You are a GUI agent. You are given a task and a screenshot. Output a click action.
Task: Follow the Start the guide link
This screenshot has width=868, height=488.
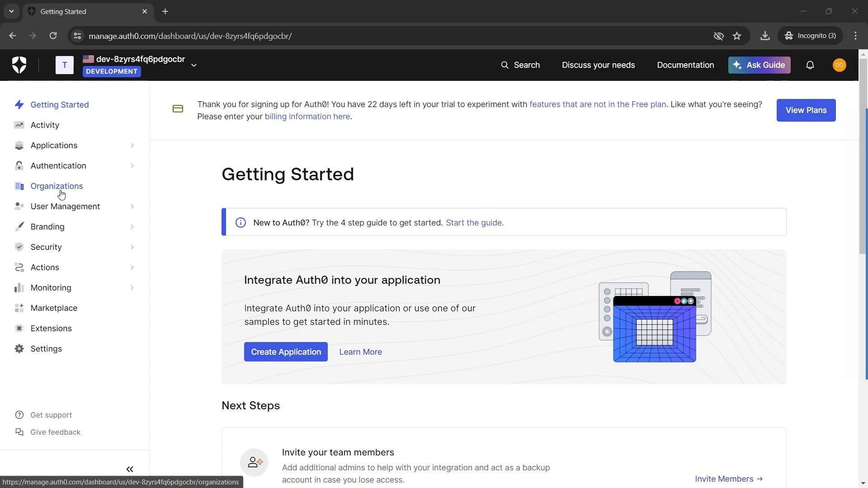pos(474,223)
